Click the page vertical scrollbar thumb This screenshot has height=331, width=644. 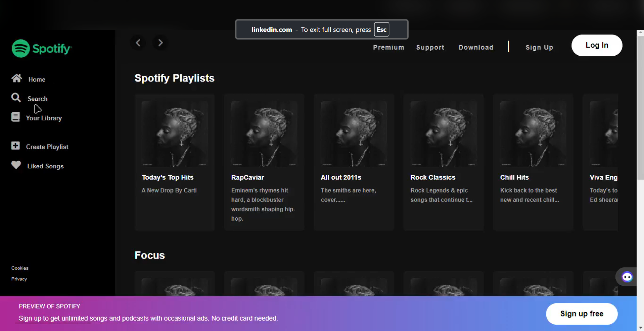coord(640,107)
